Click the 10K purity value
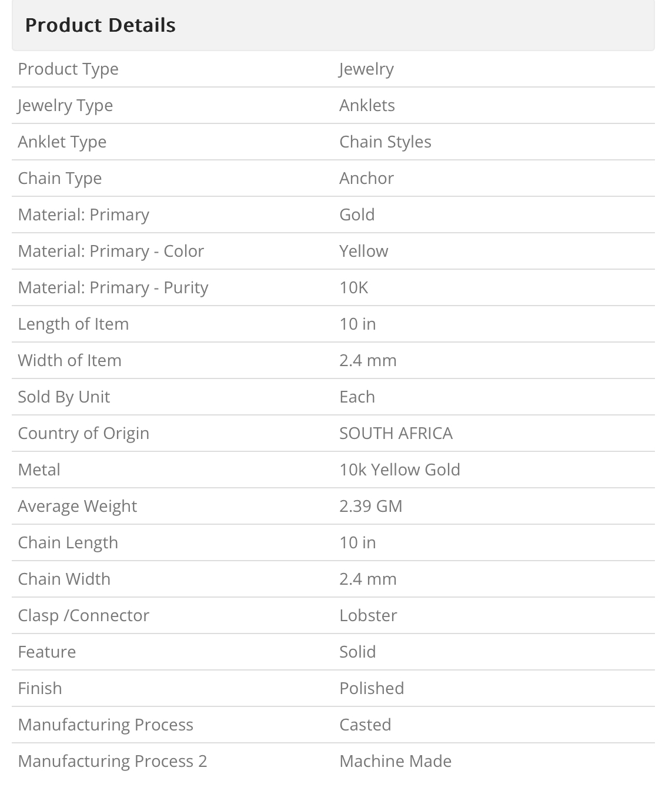This screenshot has height=791, width=672. pos(353,288)
